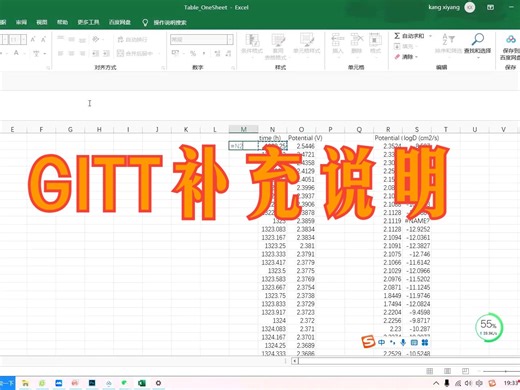Screen dimensions: 520x390
Task: Switch to Page Break Preview in status bar
Action: (465, 371)
